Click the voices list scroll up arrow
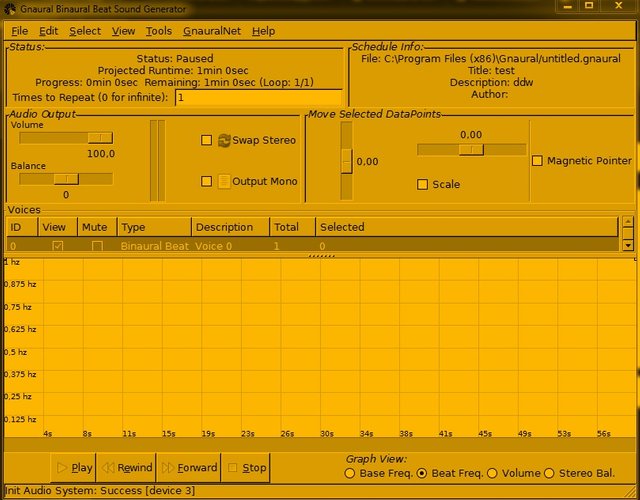Image resolution: width=640 pixels, height=500 pixels. pos(628,222)
